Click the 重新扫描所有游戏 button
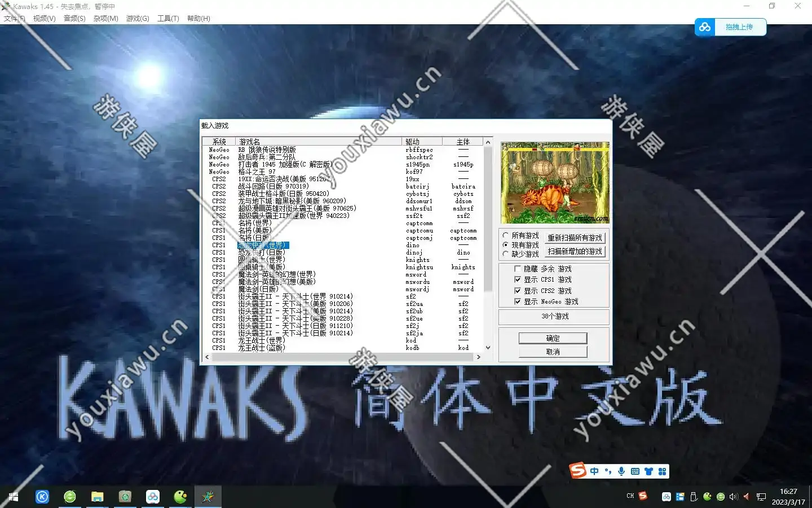This screenshot has width=812, height=508. (x=575, y=238)
